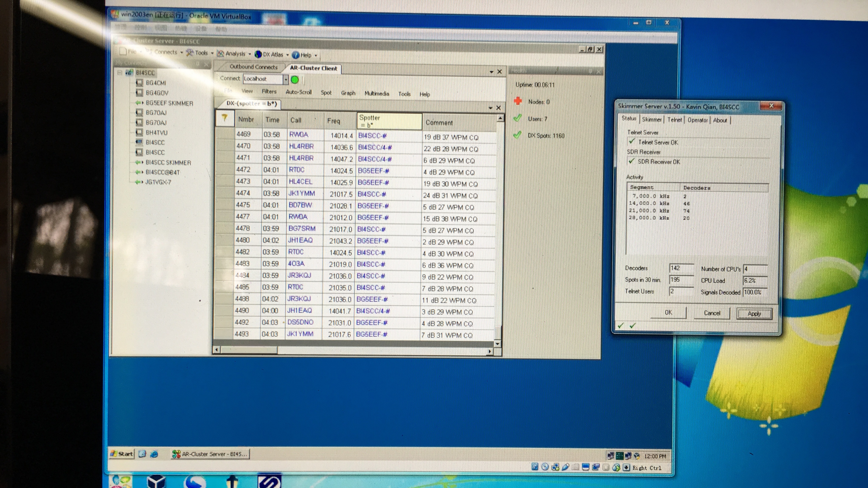The image size is (868, 488).
Task: Click the filter question mark icon in grid
Action: click(x=224, y=118)
